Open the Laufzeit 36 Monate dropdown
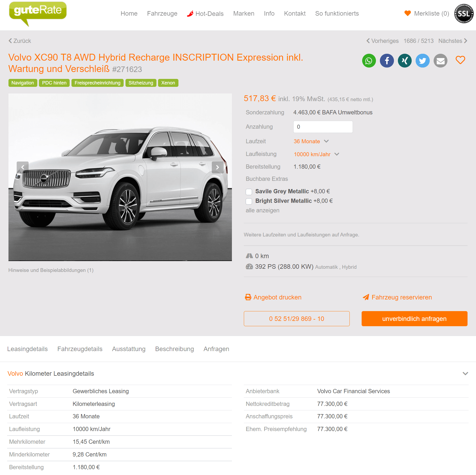This screenshot has height=475, width=476. (x=311, y=141)
